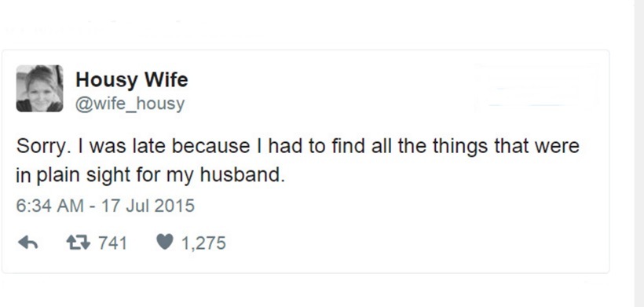Click the "17 Jul 2015" date text
Image resolution: width=644 pixels, height=307 pixels.
[x=148, y=206]
